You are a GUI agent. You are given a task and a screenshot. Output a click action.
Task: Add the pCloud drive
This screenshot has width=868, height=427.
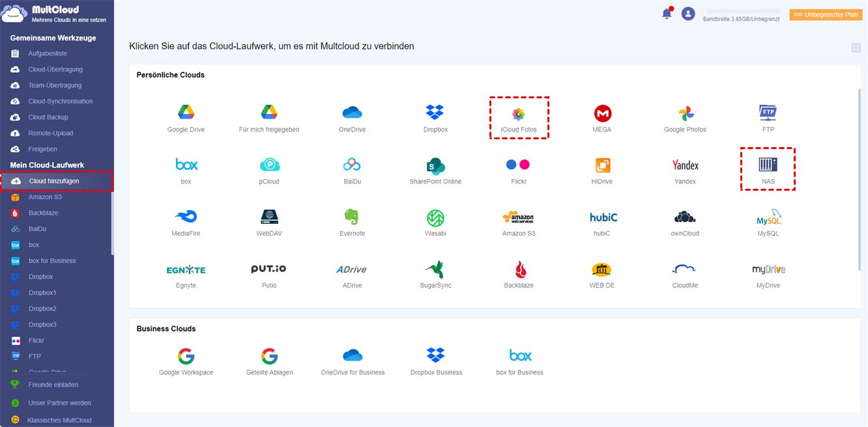[x=269, y=171]
